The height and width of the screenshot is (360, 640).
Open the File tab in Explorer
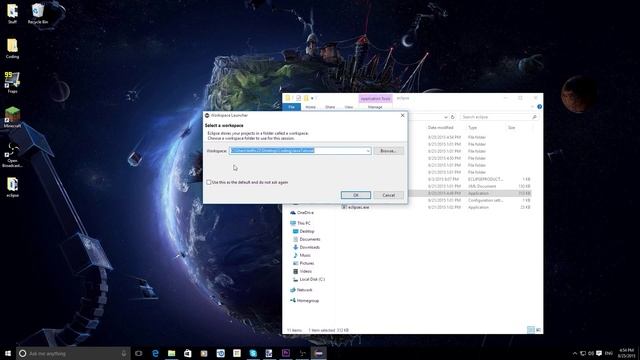[291, 107]
